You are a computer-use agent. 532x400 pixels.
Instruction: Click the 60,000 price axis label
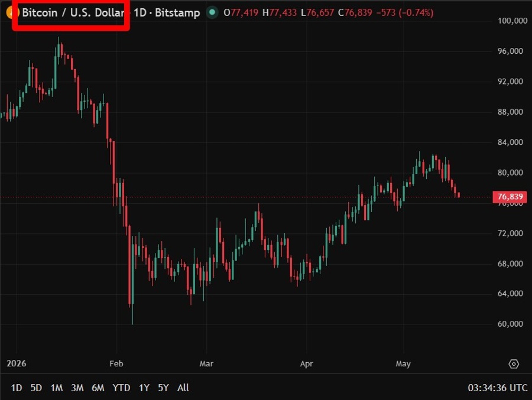click(510, 324)
